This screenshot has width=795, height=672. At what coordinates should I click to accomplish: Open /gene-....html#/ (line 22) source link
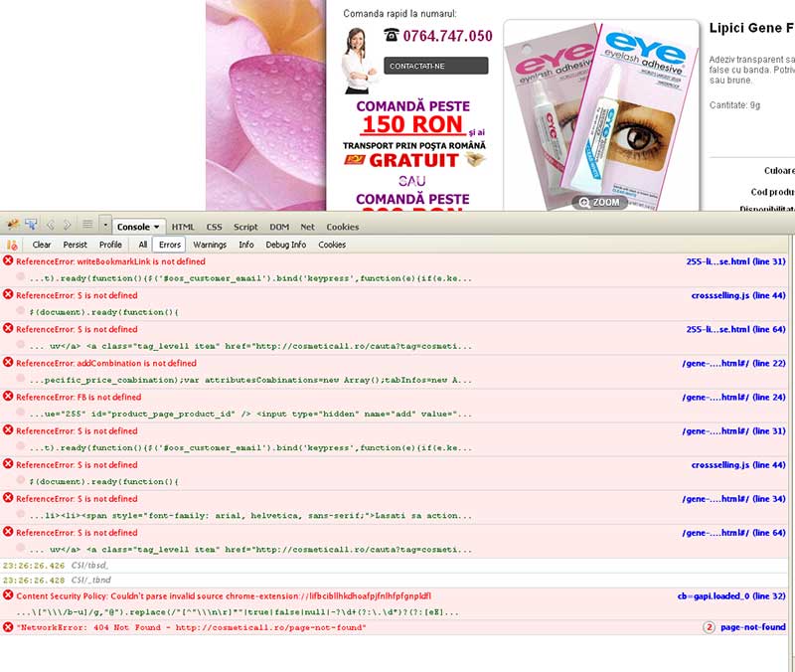coord(733,363)
